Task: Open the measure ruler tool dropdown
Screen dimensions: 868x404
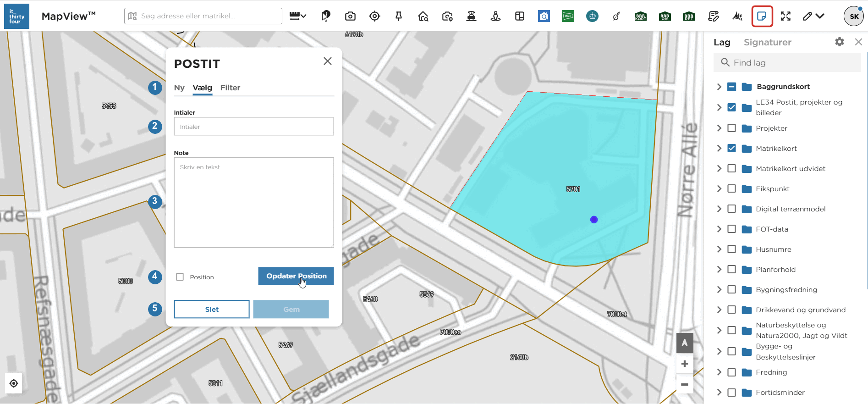Action: tap(298, 16)
